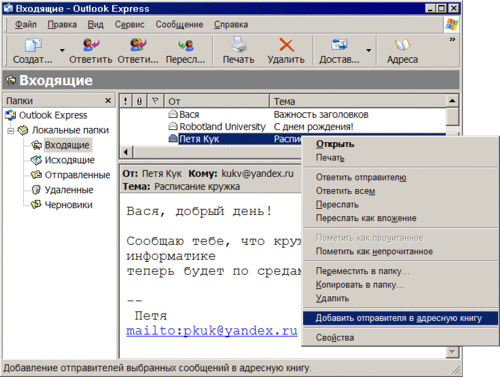Select the Удаленные folder
Image resolution: width=500 pixels, height=377 pixels.
tap(69, 190)
